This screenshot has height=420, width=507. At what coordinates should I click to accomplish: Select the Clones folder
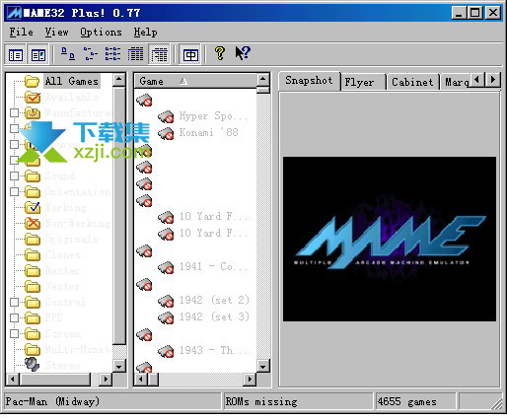click(x=62, y=254)
